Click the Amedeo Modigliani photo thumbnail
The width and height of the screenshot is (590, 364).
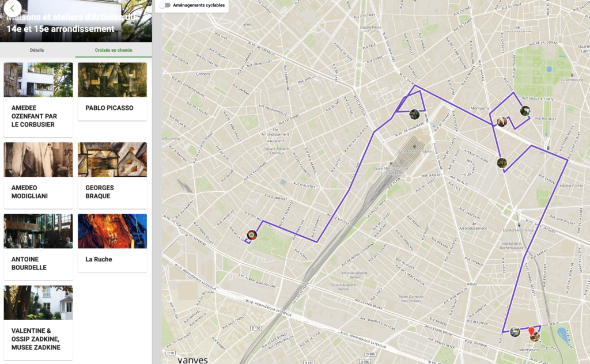point(38,160)
